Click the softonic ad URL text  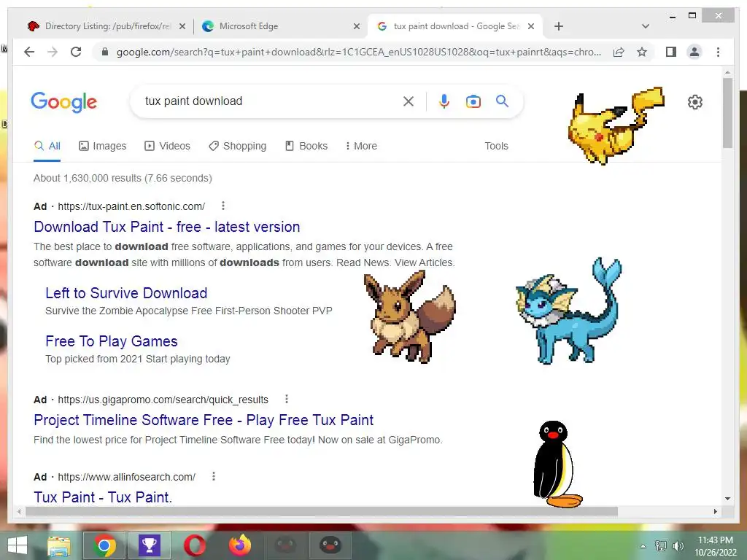[131, 206]
